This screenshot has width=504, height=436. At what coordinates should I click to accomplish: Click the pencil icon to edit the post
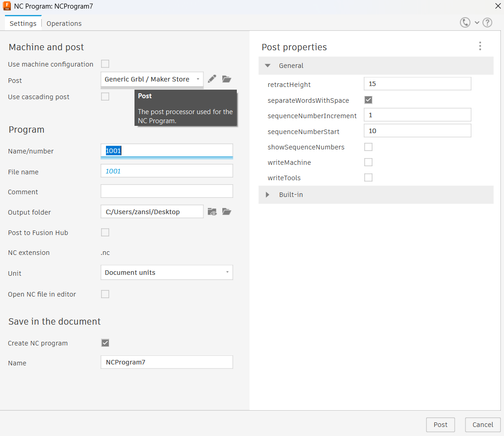212,79
